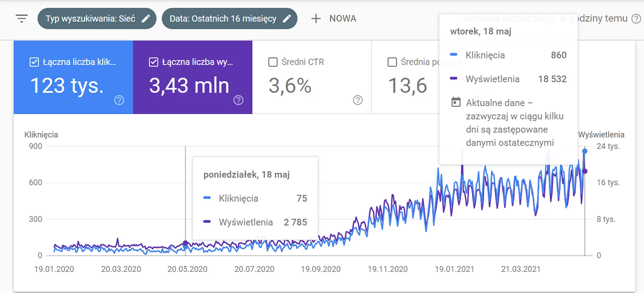Open the filter list icon
The width and height of the screenshot is (644, 293).
pos(21,18)
